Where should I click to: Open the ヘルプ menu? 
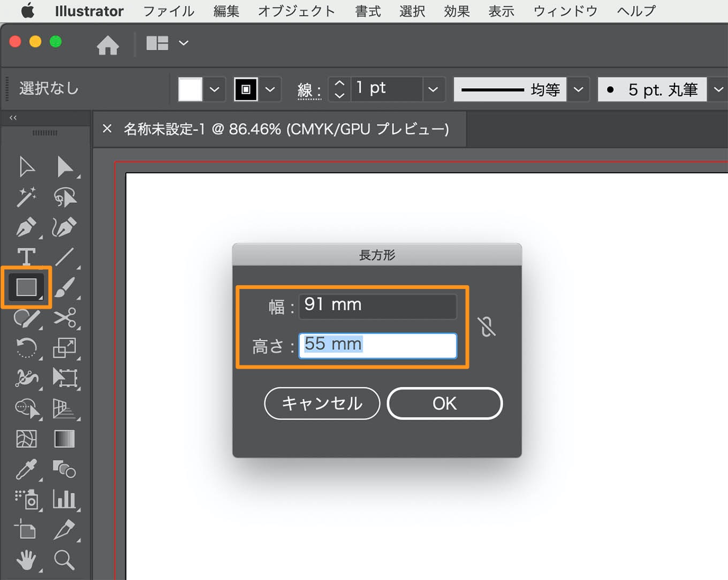(x=636, y=11)
